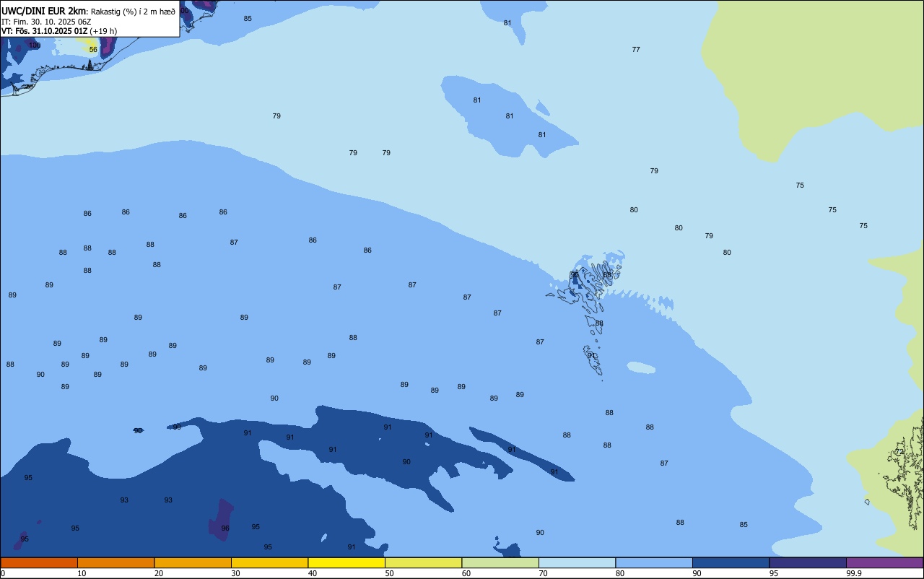
Task: Click the '100' value in the top-left land area
Action: point(34,45)
